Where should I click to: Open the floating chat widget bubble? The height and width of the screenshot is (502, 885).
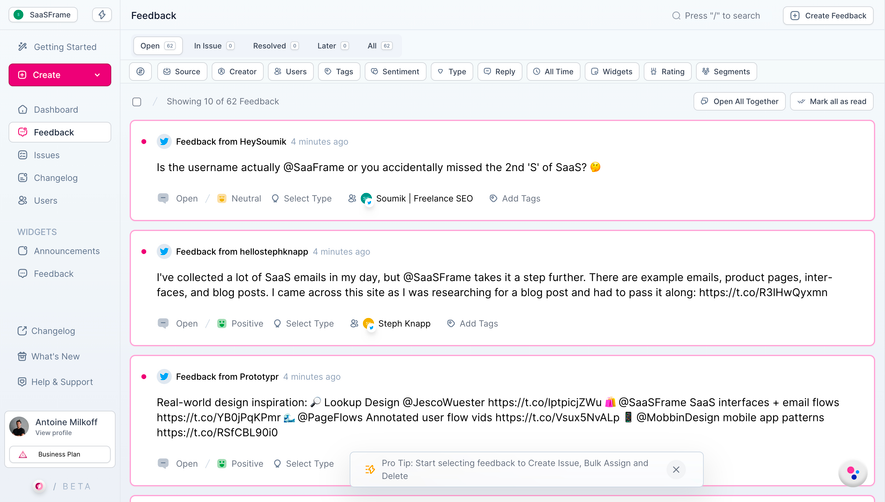point(852,473)
